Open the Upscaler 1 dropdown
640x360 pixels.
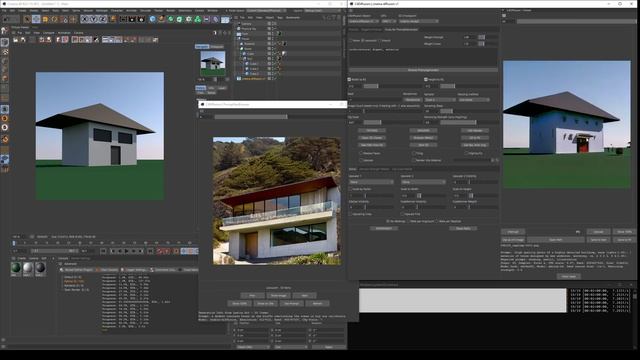pyautogui.click(x=371, y=182)
